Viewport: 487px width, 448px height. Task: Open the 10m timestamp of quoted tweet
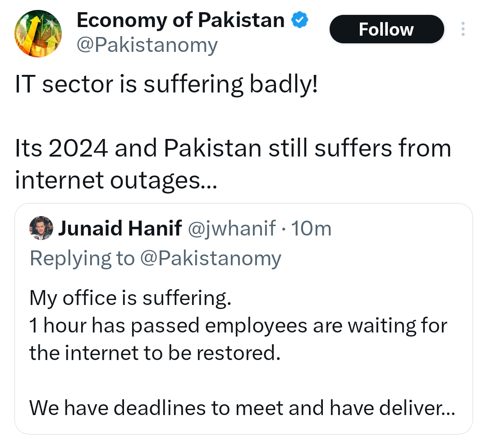coord(312,229)
